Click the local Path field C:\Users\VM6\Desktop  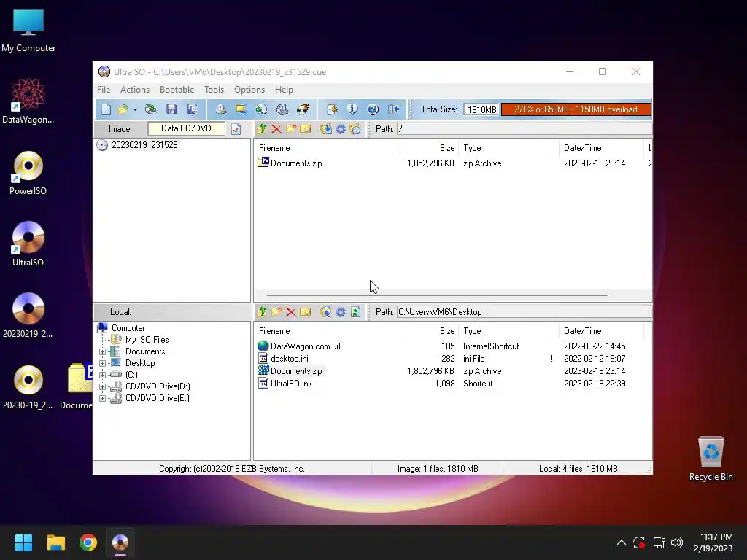click(x=524, y=312)
